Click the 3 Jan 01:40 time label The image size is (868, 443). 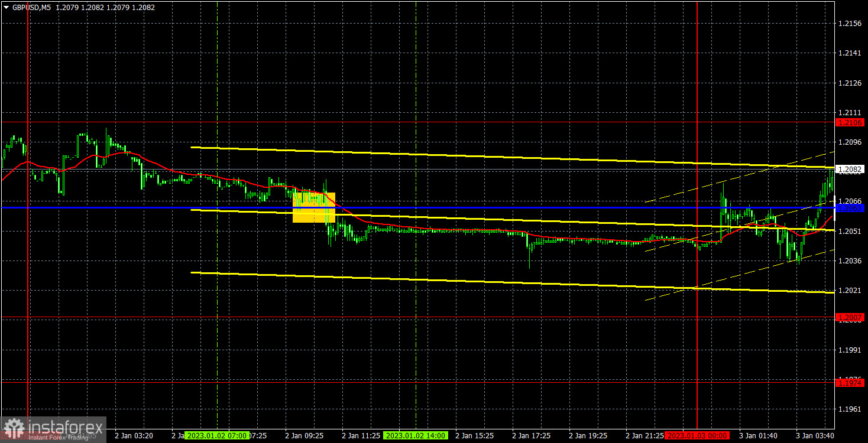point(758,435)
